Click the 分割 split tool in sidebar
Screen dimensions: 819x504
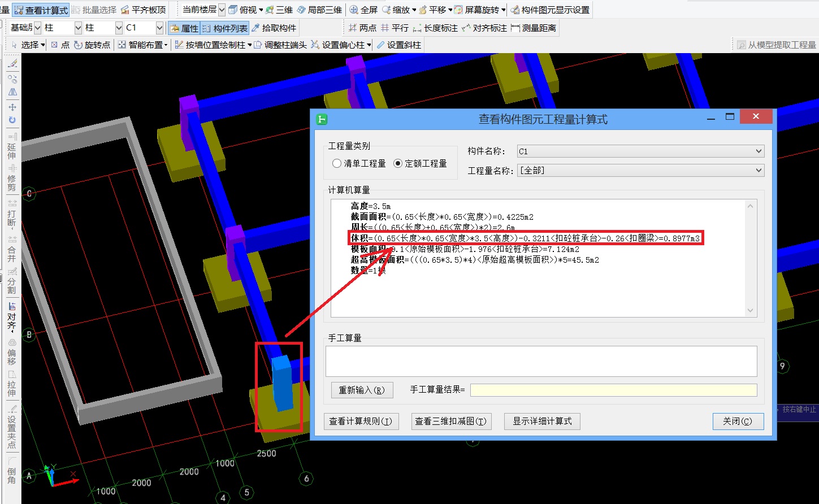[x=12, y=281]
